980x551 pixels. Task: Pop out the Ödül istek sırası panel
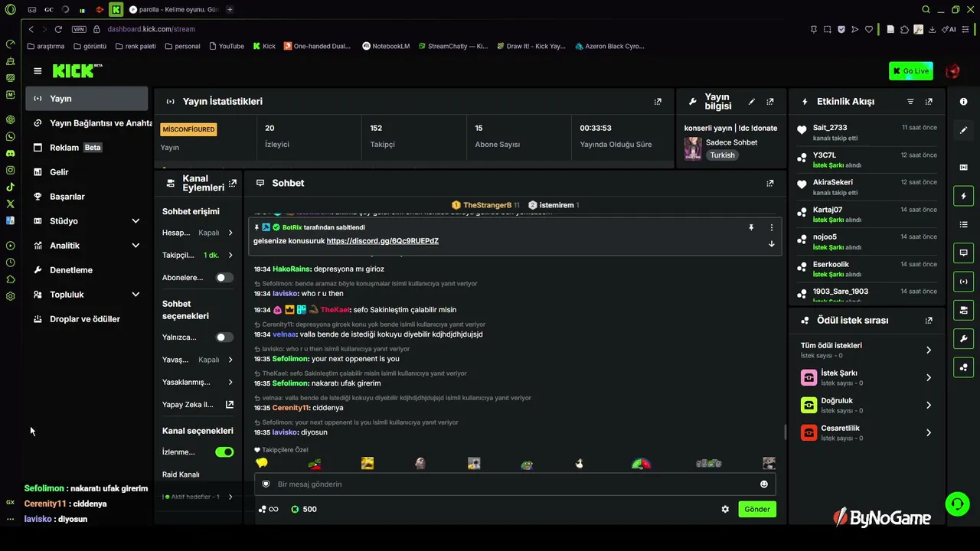tap(929, 321)
